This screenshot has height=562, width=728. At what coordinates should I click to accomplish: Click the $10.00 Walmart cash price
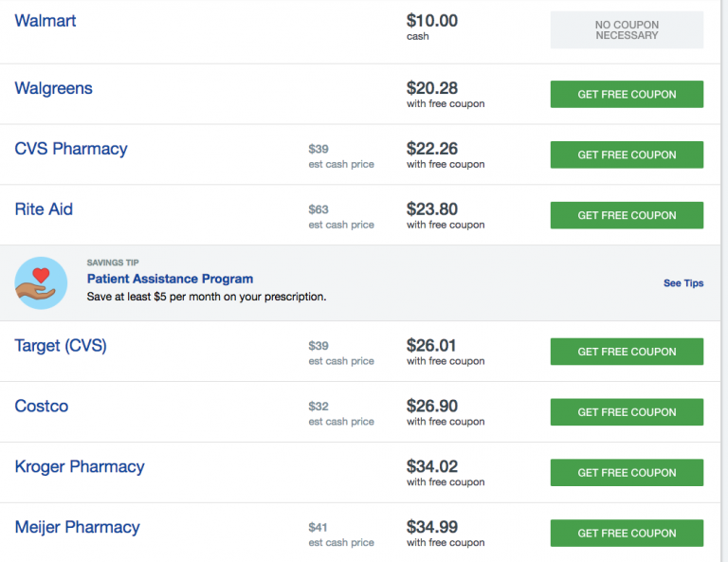coord(432,21)
